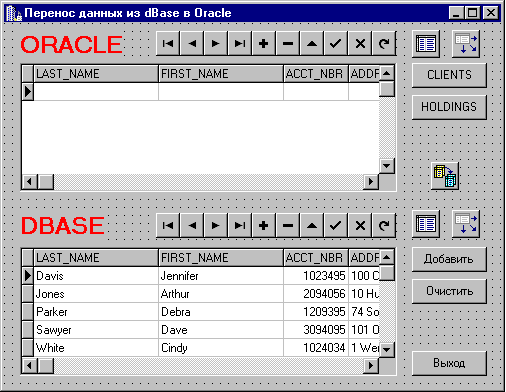Click DBASE grid vertical scrollbar down arrow
The height and width of the screenshot is (392, 506).
(387, 349)
